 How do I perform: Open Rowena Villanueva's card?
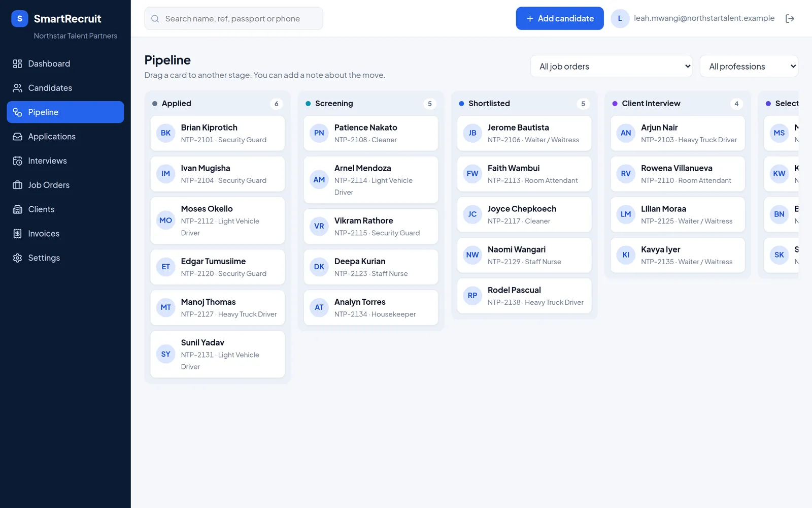pos(678,174)
